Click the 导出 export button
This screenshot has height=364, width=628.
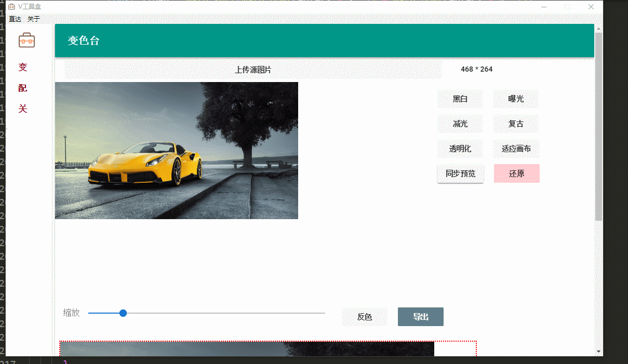click(421, 317)
